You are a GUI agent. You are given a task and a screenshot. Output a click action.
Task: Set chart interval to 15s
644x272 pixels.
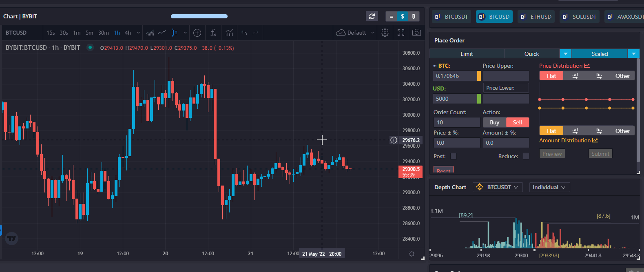[x=51, y=33]
